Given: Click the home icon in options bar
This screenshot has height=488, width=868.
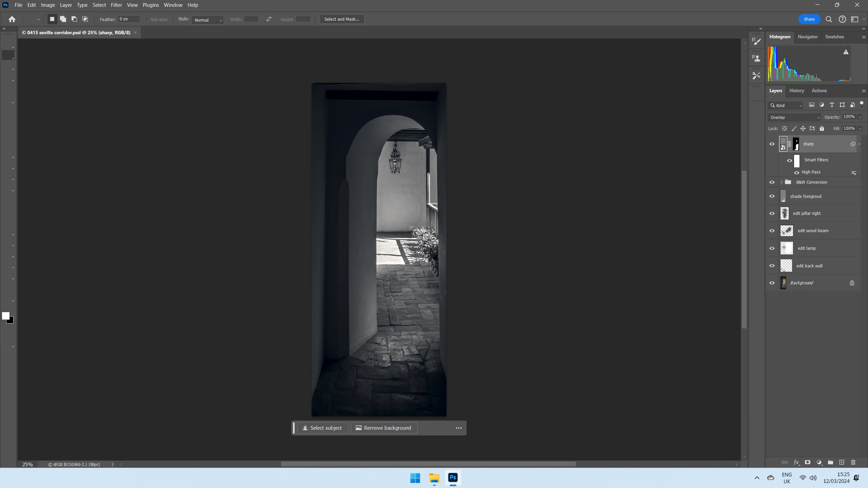Looking at the screenshot, I should coord(12,19).
